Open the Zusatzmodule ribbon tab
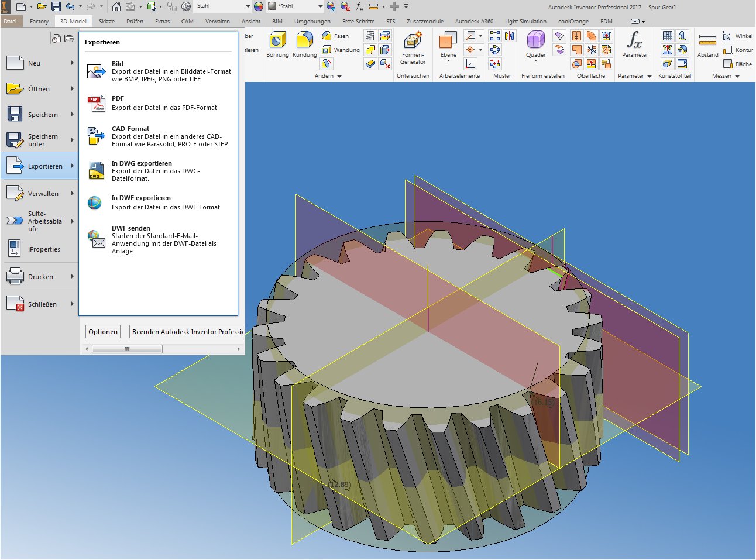Screen dimensions: 756x560 coord(425,22)
